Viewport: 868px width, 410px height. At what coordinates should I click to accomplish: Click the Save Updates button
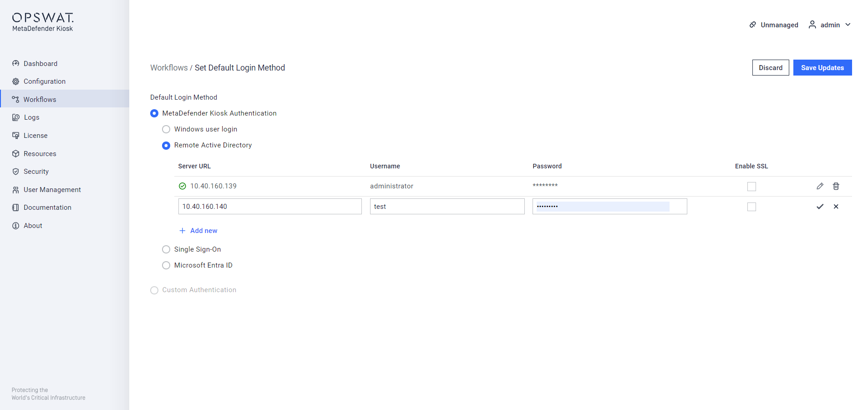pyautogui.click(x=822, y=68)
